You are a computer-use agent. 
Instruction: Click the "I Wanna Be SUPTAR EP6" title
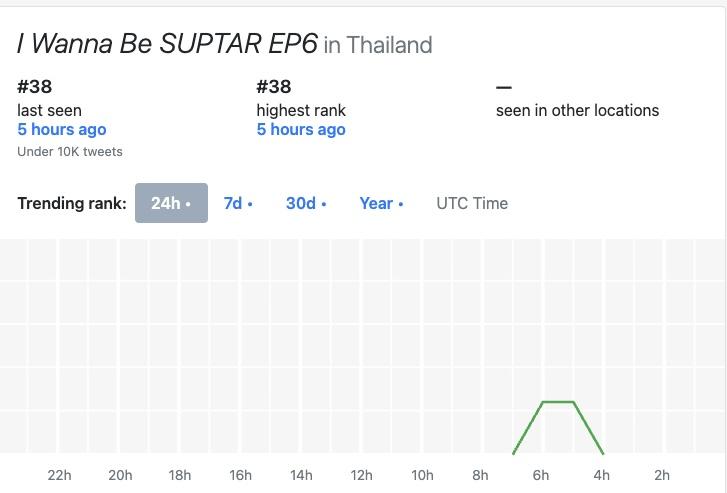[167, 44]
